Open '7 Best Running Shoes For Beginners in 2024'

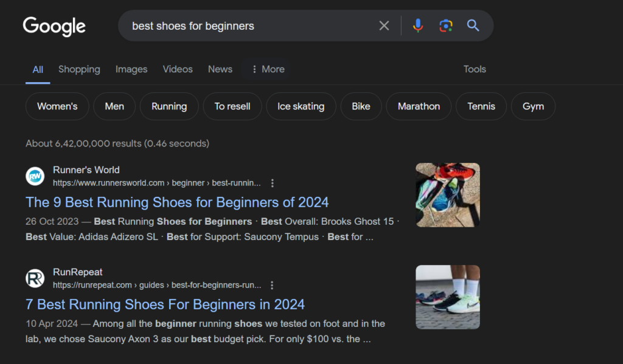point(165,304)
